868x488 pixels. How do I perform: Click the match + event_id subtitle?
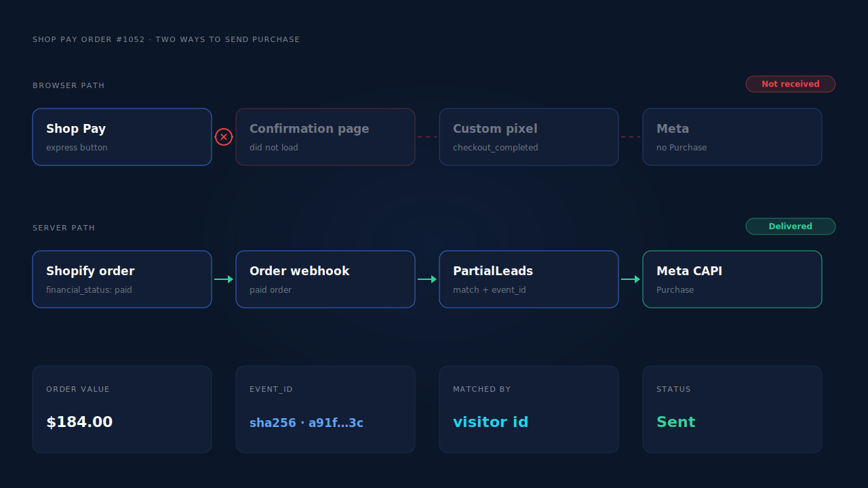click(490, 290)
